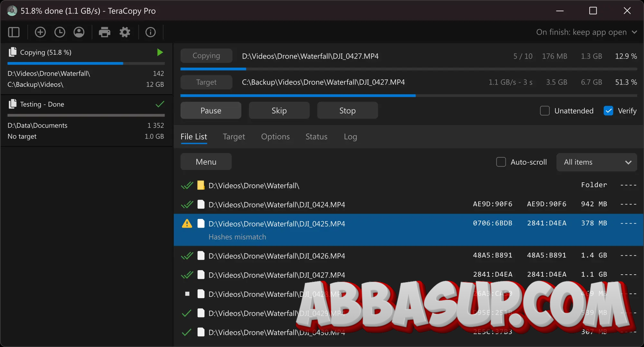The height and width of the screenshot is (347, 644).
Task: Click the folder icon for D:\Videos\Drone\Waterfall\
Action: (x=201, y=185)
